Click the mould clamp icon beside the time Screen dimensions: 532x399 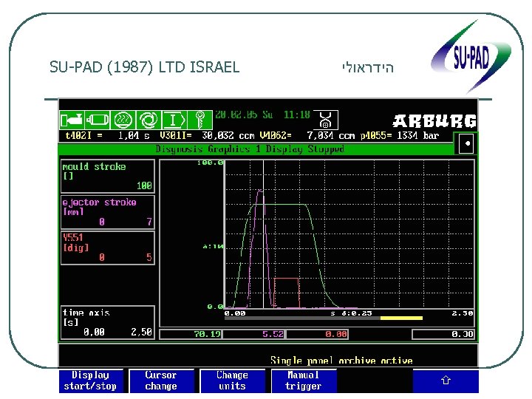coord(326,120)
